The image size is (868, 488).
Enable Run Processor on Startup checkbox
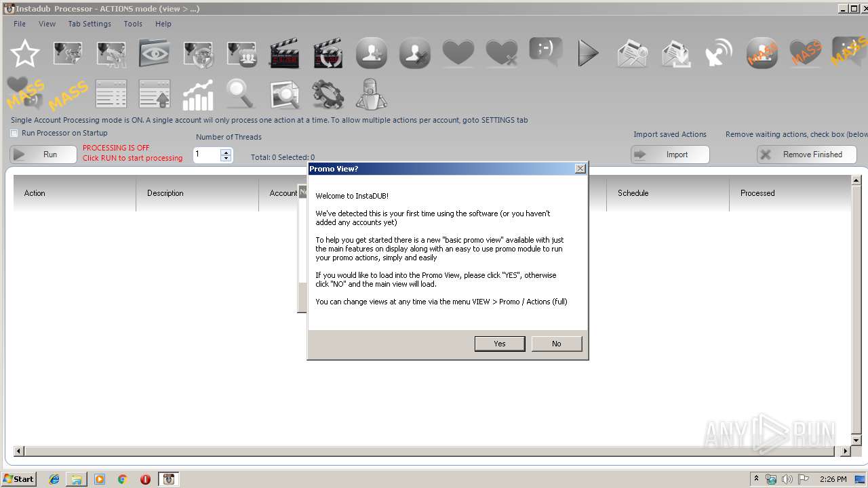(14, 134)
